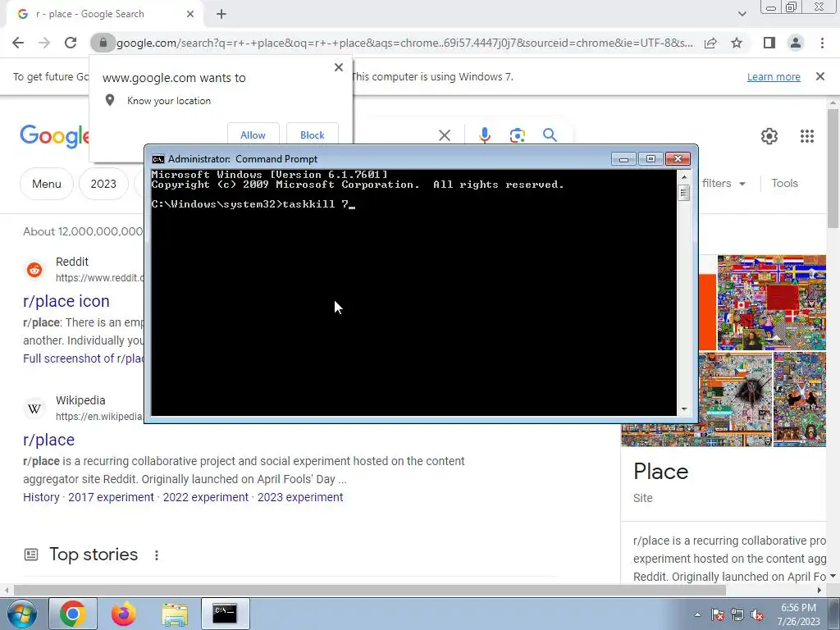Open the Wikipedia 'r/place' result
This screenshot has height=630, width=840.
point(48,440)
